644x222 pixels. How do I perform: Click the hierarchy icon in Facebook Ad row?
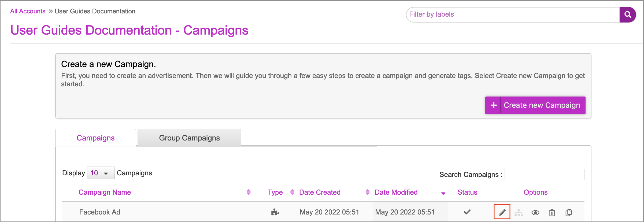519,213
